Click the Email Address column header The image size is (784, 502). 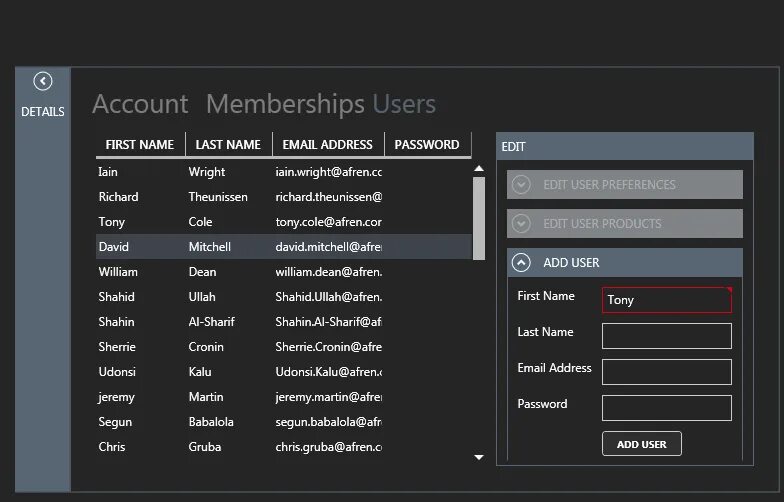point(328,145)
